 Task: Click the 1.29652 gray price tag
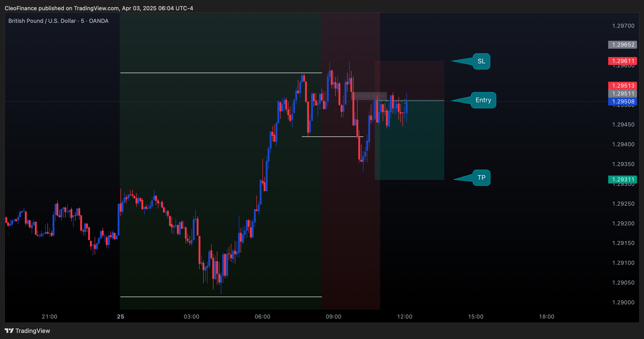point(623,45)
